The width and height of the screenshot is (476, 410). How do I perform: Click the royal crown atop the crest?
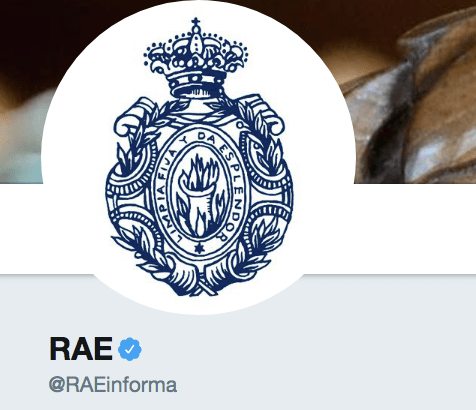(x=196, y=62)
